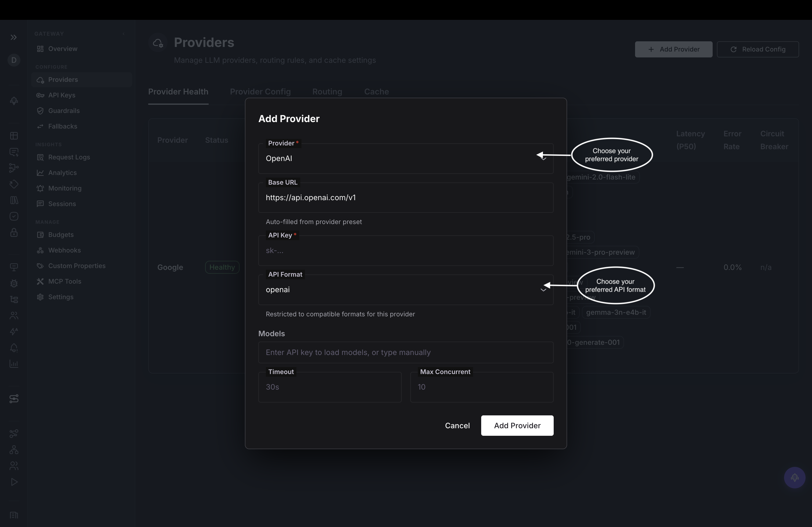Image resolution: width=812 pixels, height=527 pixels.
Task: Click the Google provider name in the table
Action: pyautogui.click(x=170, y=268)
